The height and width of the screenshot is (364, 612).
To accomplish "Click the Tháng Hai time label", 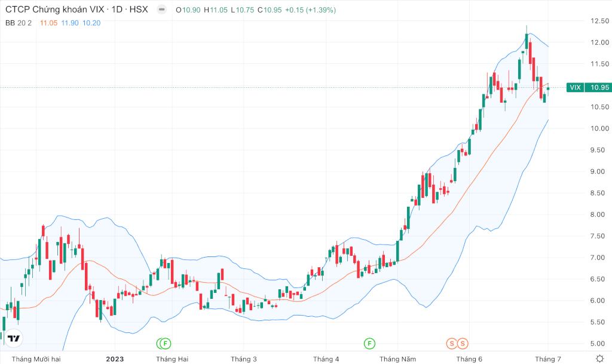I will pyautogui.click(x=172, y=359).
